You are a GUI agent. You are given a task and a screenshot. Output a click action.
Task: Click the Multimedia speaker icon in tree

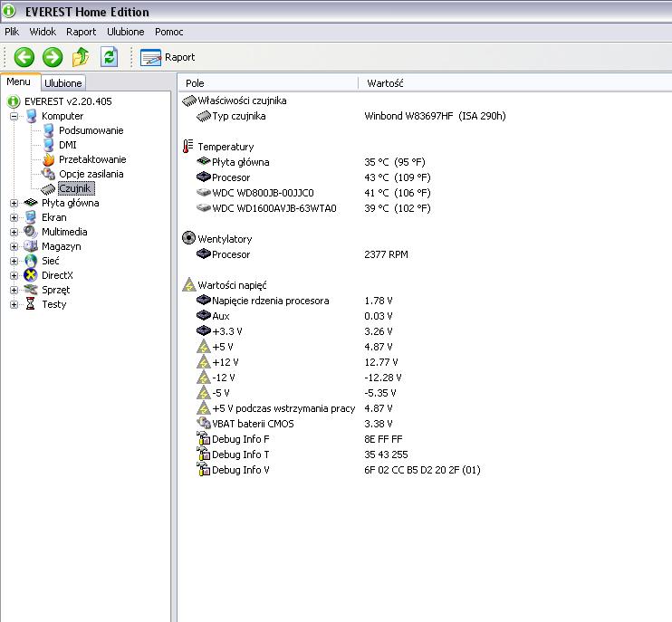tap(31, 232)
